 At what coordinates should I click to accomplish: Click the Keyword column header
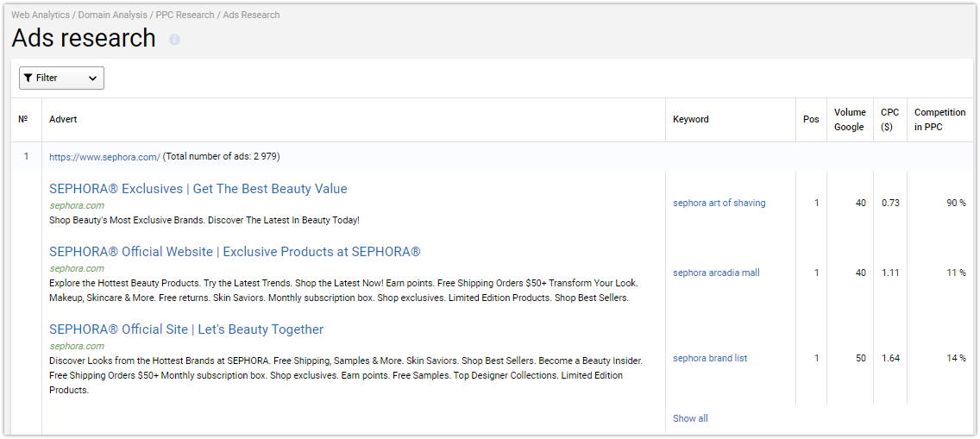click(x=691, y=119)
